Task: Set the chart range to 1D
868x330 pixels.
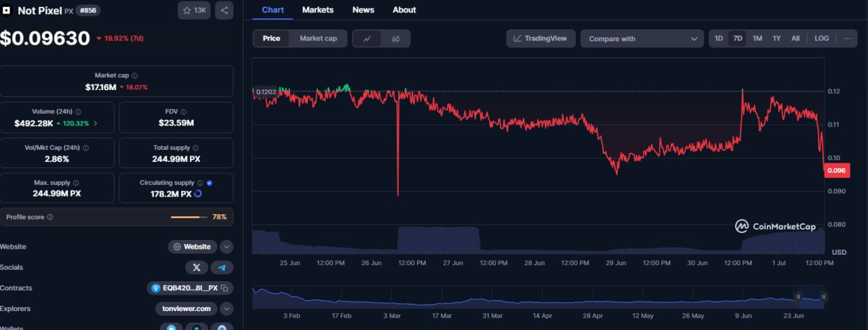Action: click(x=718, y=39)
